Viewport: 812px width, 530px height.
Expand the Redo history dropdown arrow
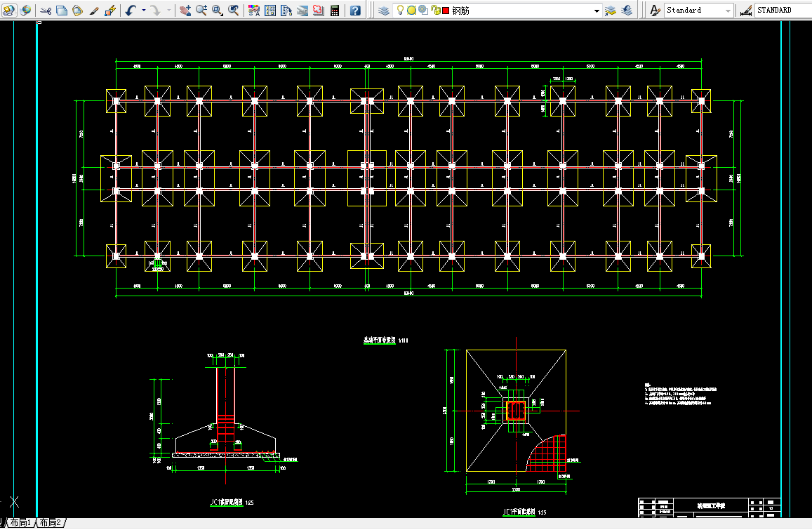coord(168,10)
